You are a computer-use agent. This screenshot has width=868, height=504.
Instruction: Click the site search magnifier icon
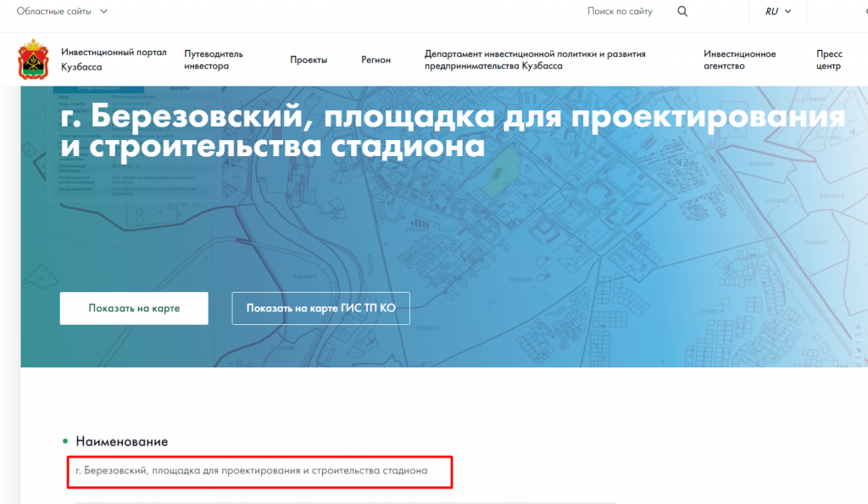coord(682,11)
